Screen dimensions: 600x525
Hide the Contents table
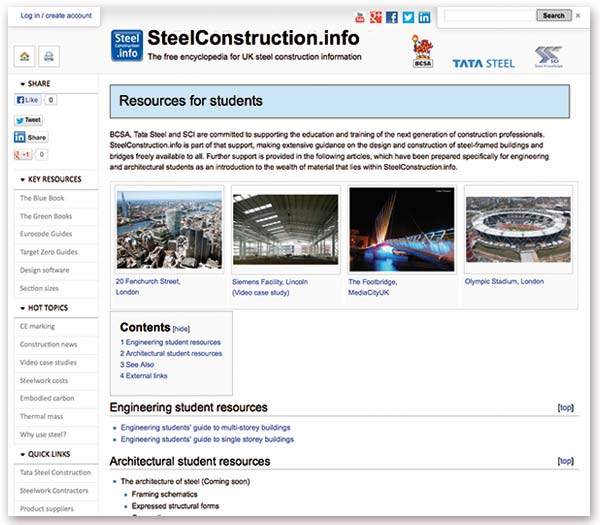[181, 328]
